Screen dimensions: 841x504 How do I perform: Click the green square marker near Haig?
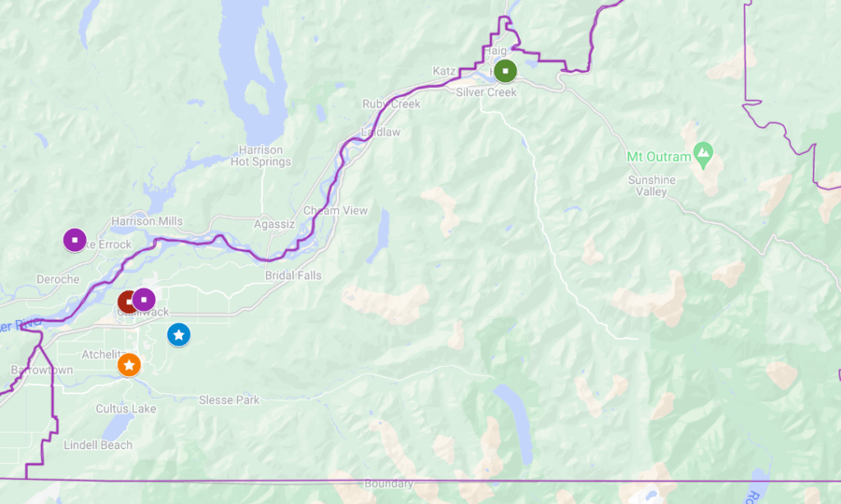click(x=505, y=71)
